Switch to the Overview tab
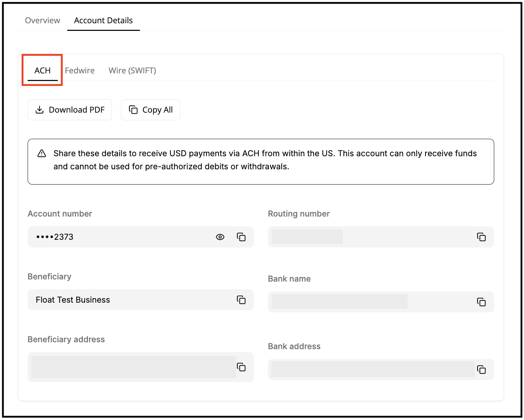The height and width of the screenshot is (420, 524). coord(43,20)
